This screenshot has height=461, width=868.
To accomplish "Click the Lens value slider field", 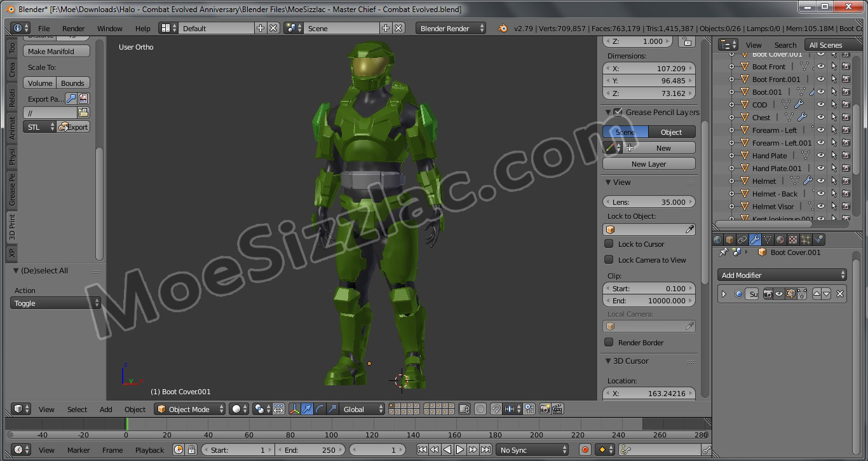I will [x=648, y=202].
